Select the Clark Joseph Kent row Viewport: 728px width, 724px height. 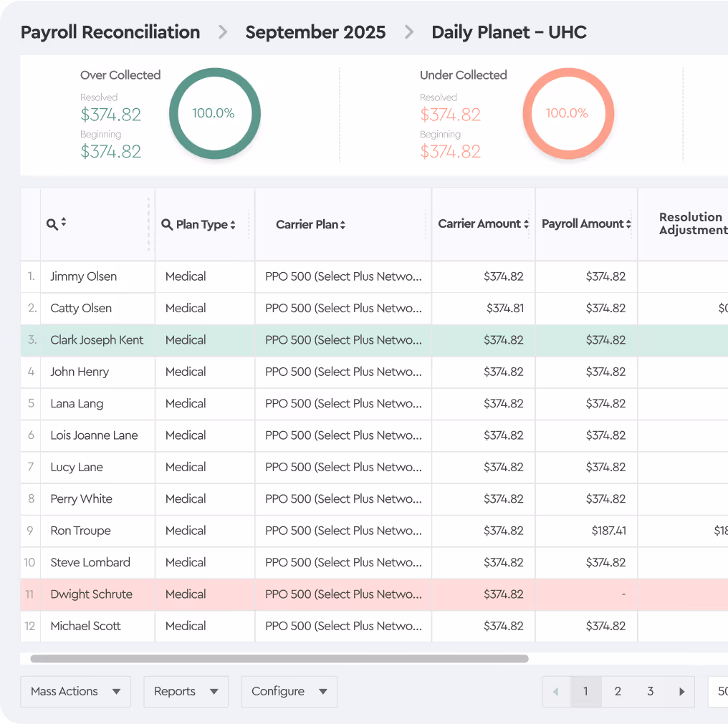click(x=97, y=340)
